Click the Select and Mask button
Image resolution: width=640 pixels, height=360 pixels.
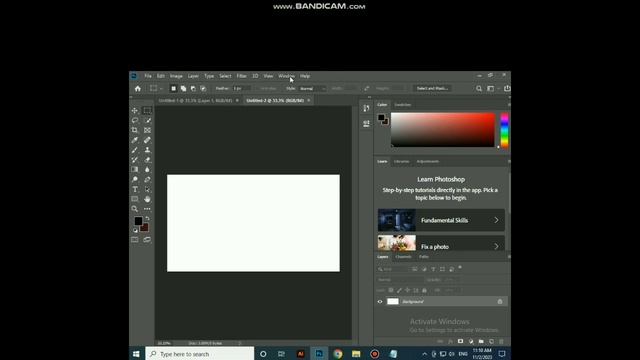432,89
